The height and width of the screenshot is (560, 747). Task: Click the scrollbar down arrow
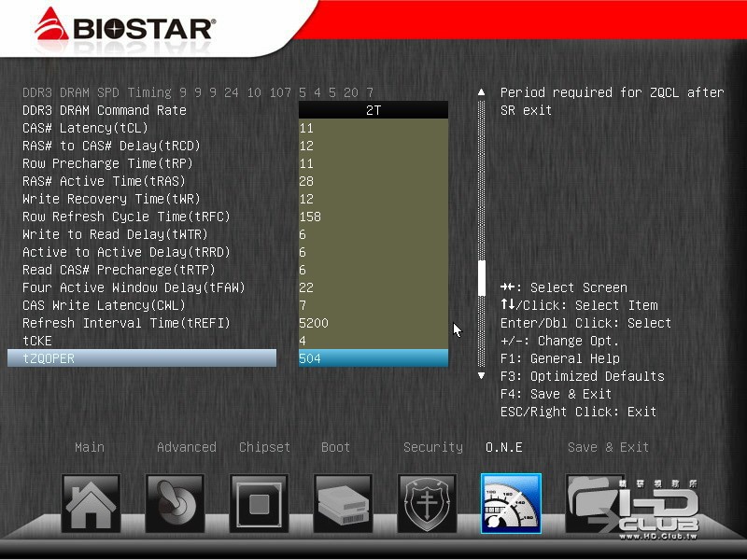click(482, 376)
